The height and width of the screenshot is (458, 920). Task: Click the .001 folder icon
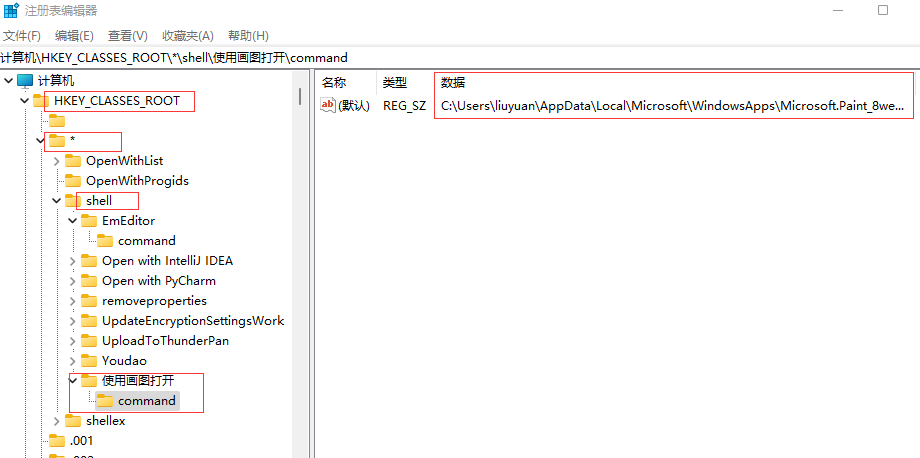tap(57, 440)
